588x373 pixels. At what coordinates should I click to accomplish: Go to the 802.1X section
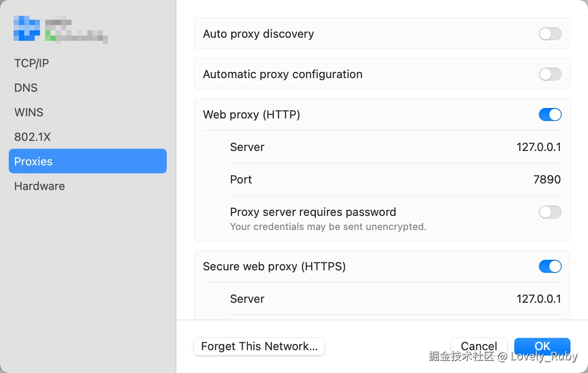[32, 137]
